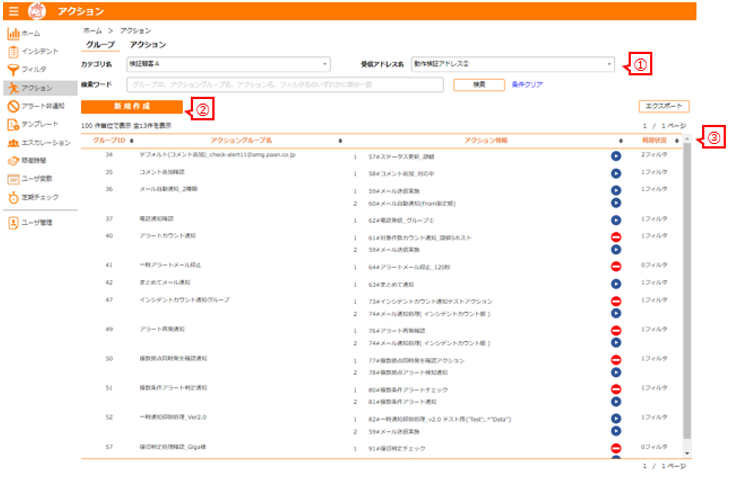This screenshot has width=732, height=478.
Task: Click the 条件クリア link
Action: pyautogui.click(x=527, y=85)
